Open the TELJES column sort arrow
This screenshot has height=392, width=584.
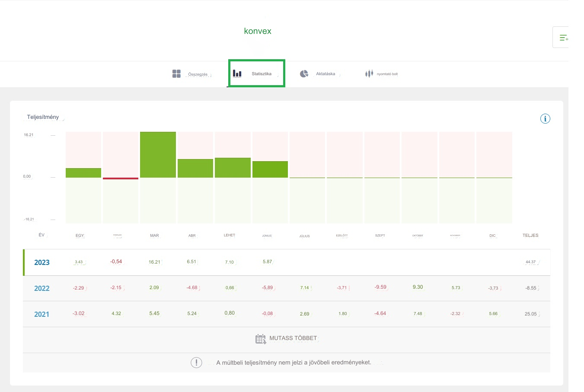[530, 235]
